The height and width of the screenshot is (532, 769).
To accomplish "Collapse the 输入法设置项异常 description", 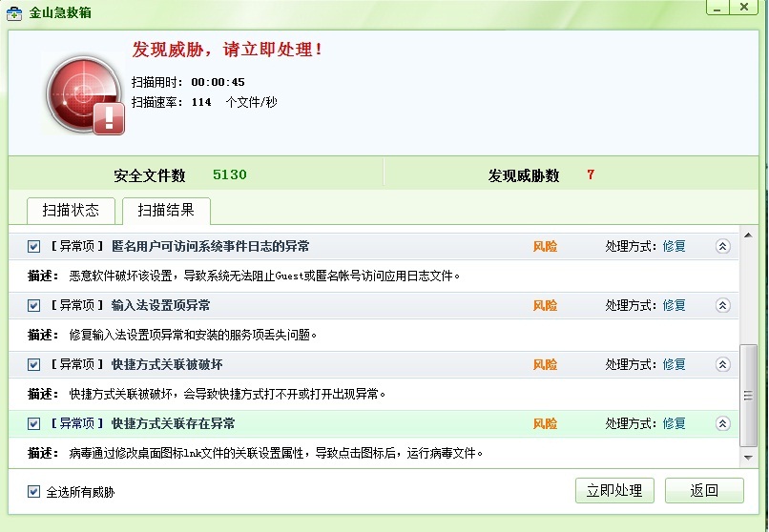I will coord(722,306).
